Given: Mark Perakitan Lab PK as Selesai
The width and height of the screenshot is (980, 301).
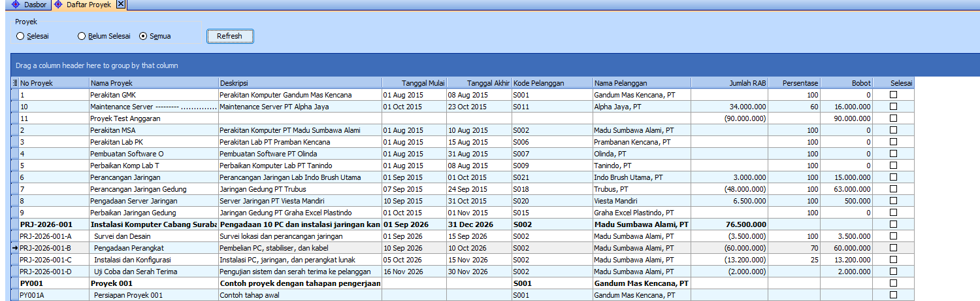Looking at the screenshot, I should click(x=893, y=142).
